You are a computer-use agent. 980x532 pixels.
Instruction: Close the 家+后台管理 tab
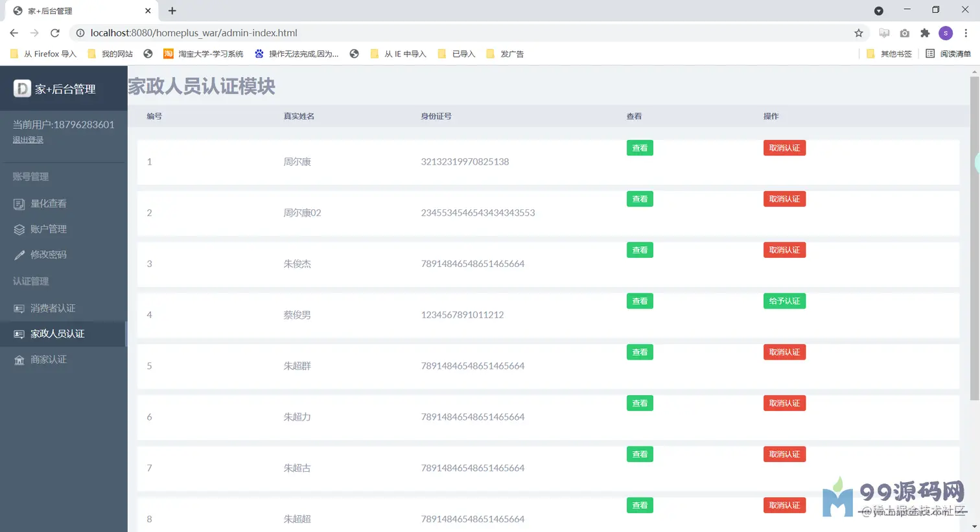(148, 10)
